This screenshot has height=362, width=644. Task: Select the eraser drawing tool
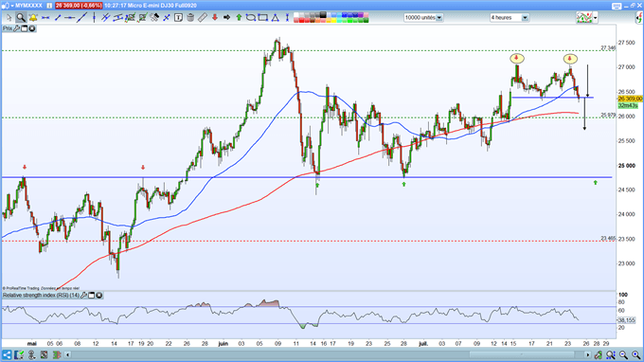pos(154,18)
